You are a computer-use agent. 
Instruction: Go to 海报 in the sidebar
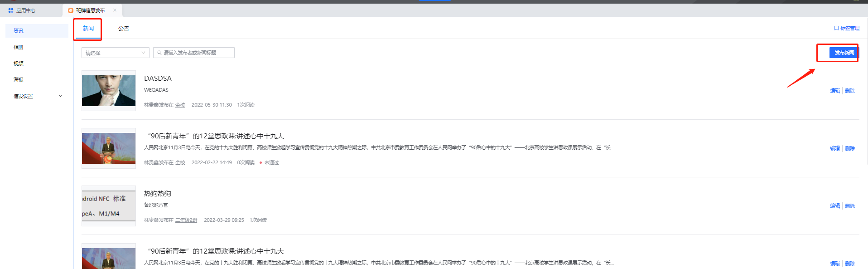(19, 80)
